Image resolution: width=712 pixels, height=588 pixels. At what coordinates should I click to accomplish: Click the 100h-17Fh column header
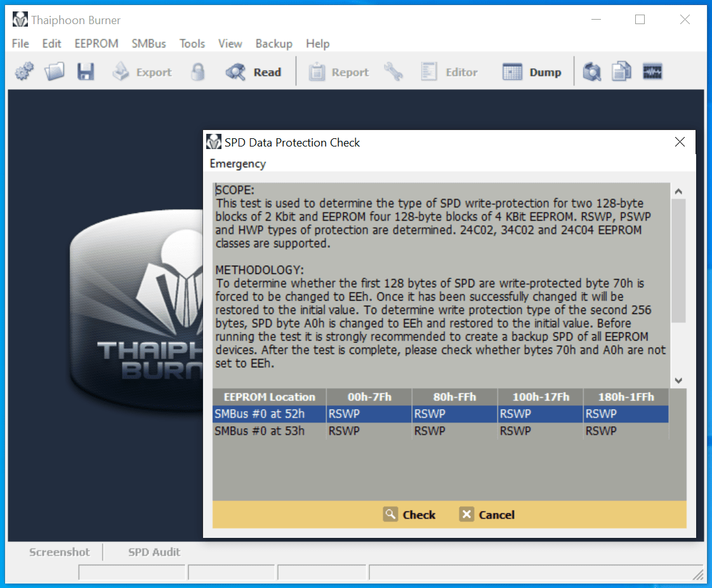(x=541, y=397)
